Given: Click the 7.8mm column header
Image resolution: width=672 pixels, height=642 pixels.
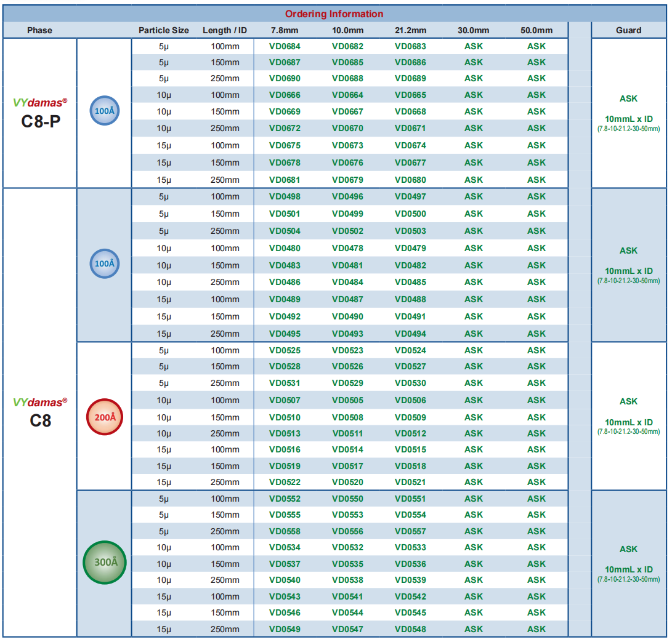Looking at the screenshot, I should pos(285,30).
